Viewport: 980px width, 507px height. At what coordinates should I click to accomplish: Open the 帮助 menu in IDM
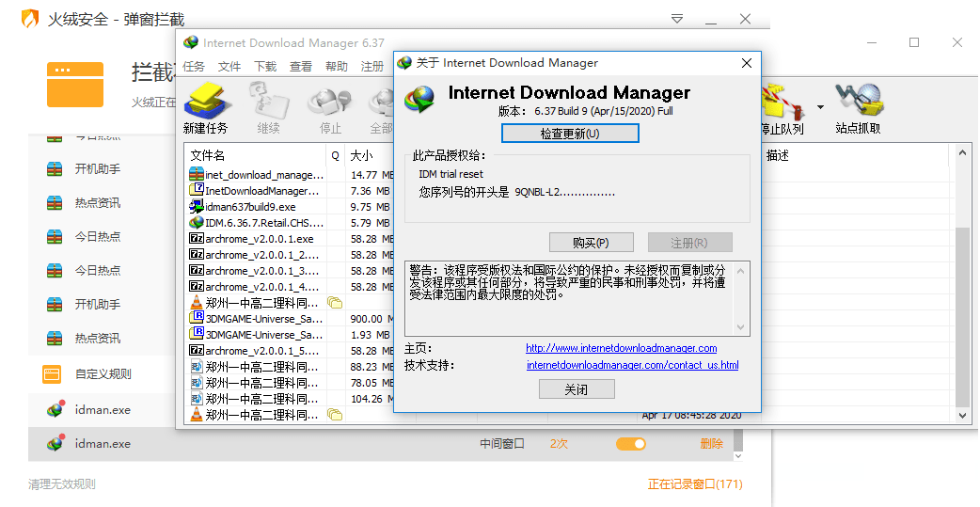point(337,66)
